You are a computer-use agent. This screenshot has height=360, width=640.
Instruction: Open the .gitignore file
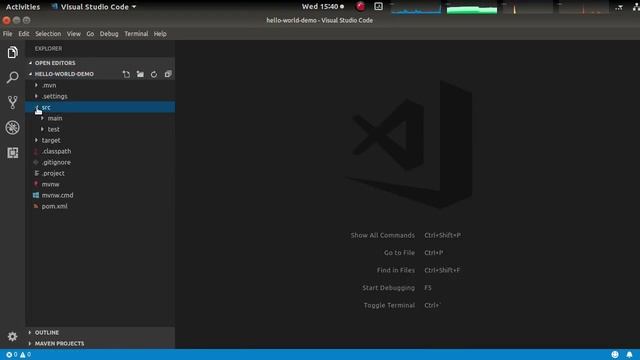pyautogui.click(x=100, y=162)
